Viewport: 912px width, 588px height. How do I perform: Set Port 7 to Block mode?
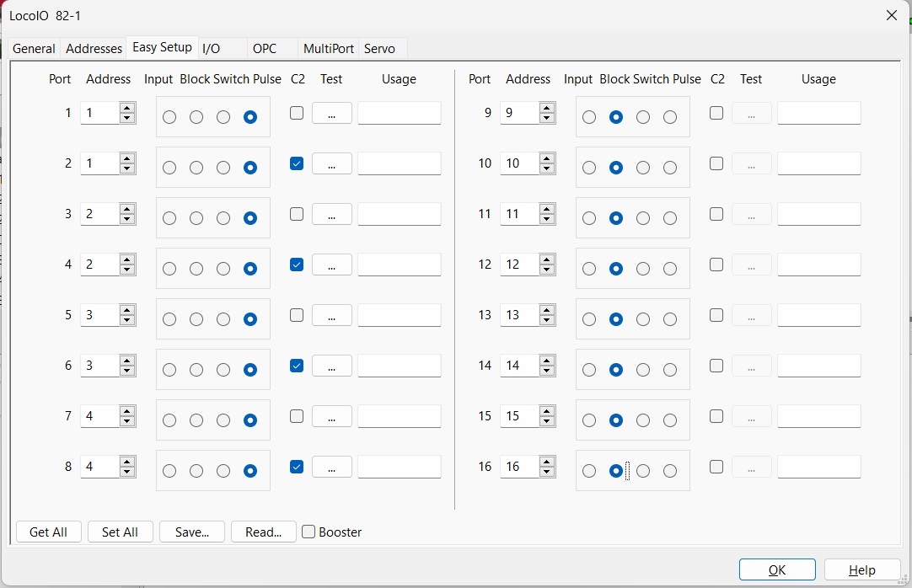[x=196, y=420]
